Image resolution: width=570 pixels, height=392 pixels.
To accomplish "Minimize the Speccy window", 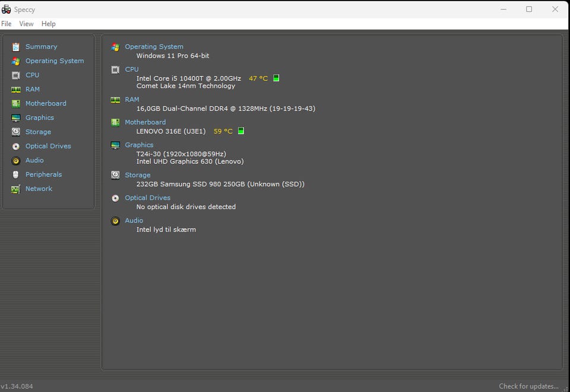I will tap(503, 9).
